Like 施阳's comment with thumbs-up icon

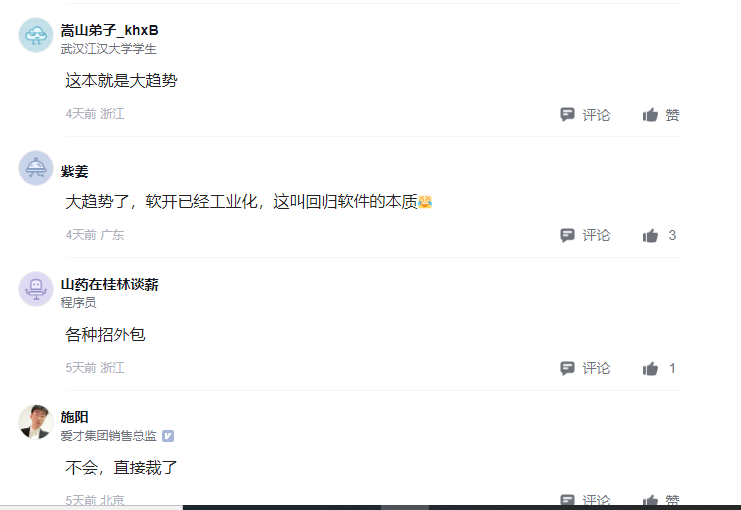click(x=650, y=500)
